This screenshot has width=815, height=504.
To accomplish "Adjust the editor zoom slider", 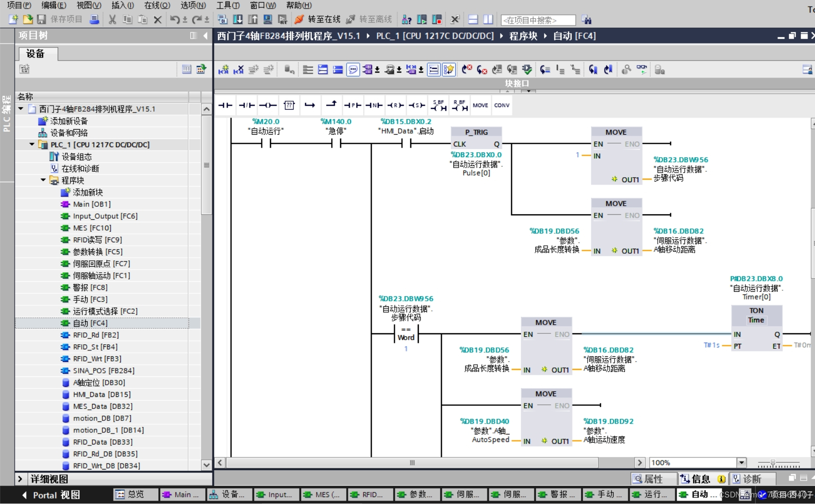I will 773,463.
